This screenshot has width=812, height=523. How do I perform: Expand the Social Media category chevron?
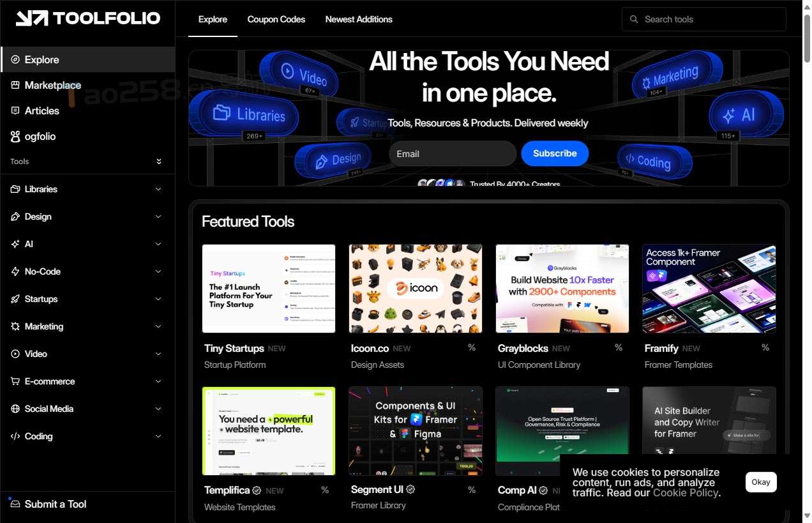coord(158,409)
